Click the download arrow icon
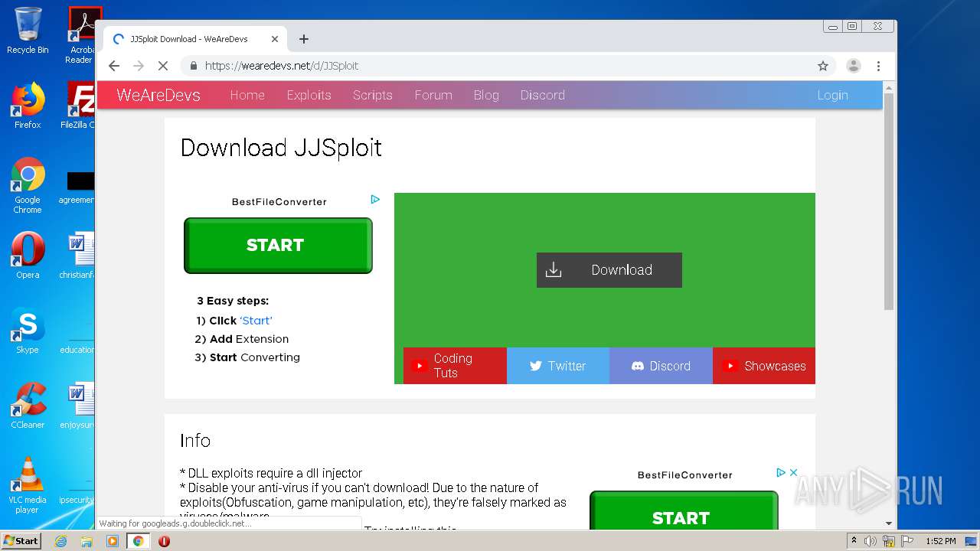Viewport: 980px width, 551px height. [554, 270]
